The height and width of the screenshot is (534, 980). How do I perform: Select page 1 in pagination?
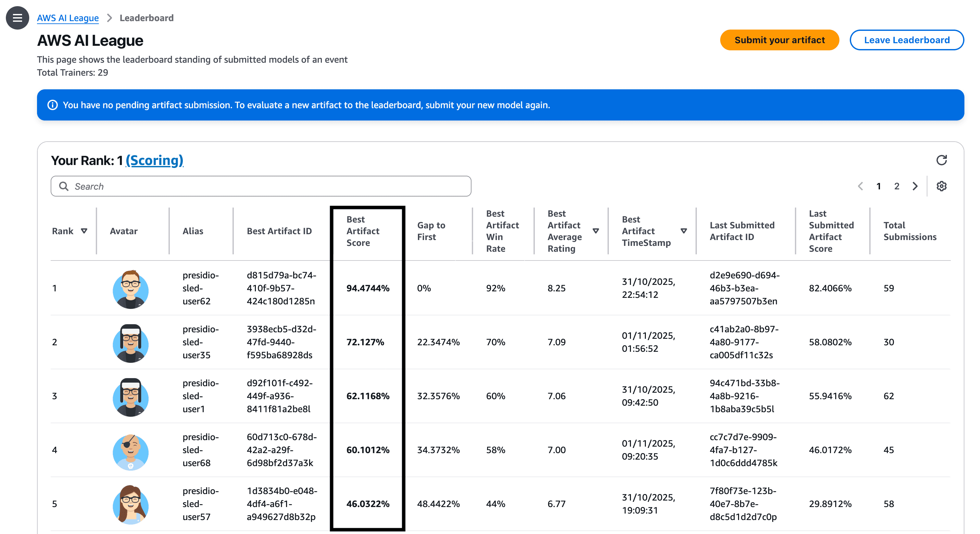878,186
